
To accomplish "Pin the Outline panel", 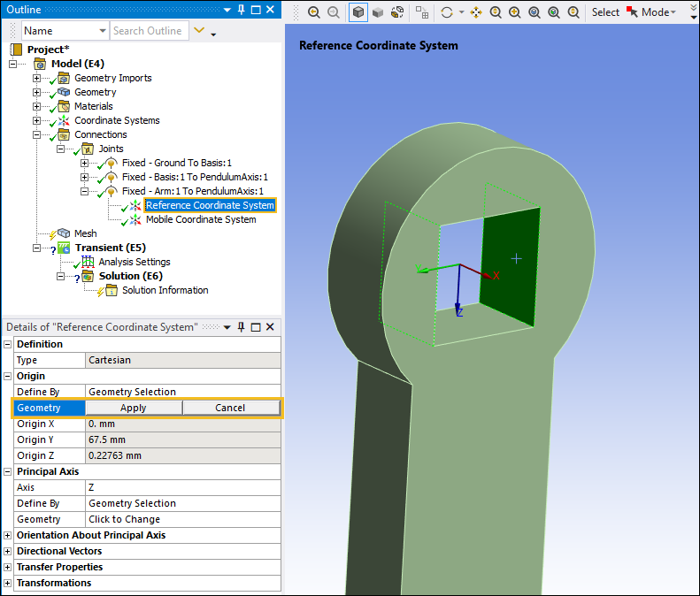I will [240, 10].
